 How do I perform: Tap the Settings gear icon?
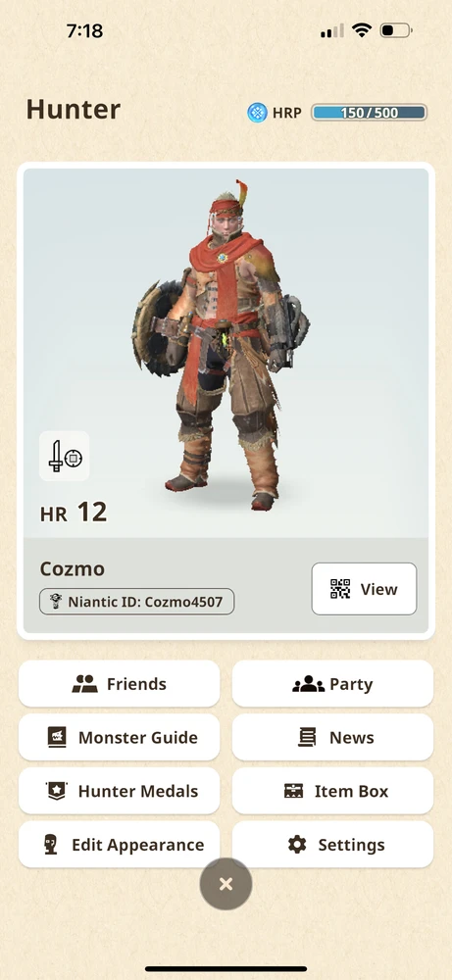297,845
